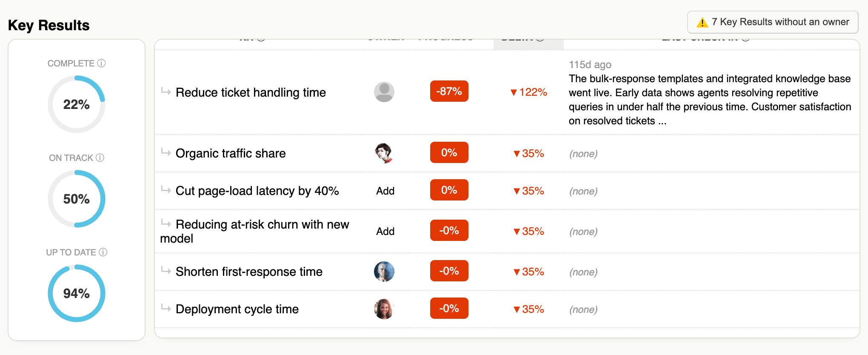The height and width of the screenshot is (355, 868).
Task: Open placeholder avatar for Reduce ticket handling time
Action: coord(384,92)
